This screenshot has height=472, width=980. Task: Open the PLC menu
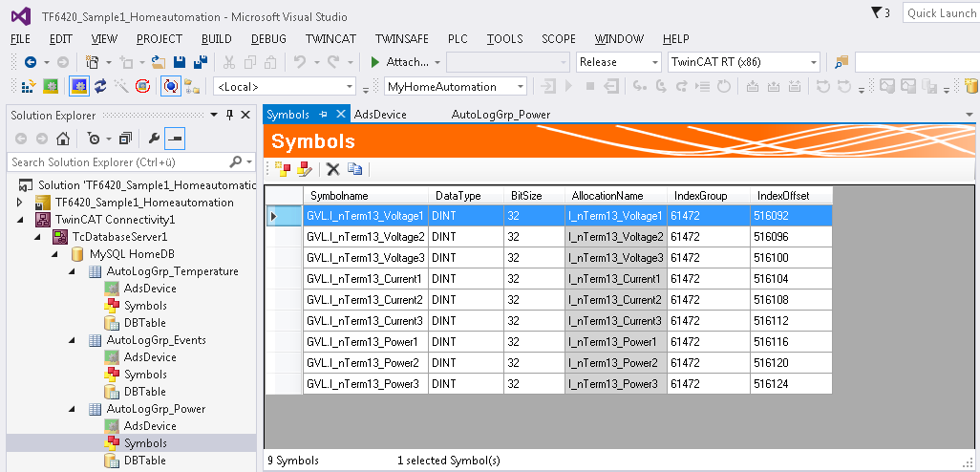458,39
